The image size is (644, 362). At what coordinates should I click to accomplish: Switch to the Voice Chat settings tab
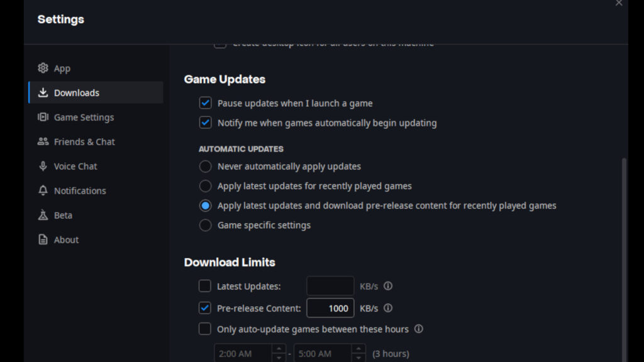tap(75, 166)
